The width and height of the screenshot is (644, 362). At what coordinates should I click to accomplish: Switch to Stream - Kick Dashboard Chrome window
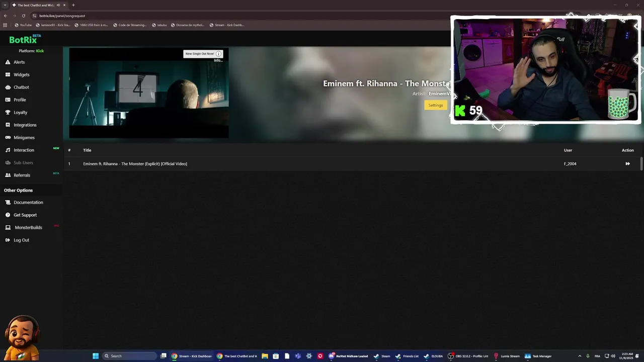(x=192, y=356)
